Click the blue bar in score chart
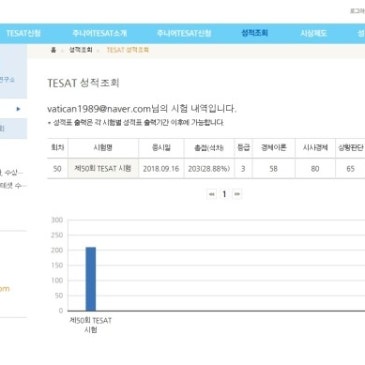Image resolution: width=365 pixels, height=365 pixels. 91,279
